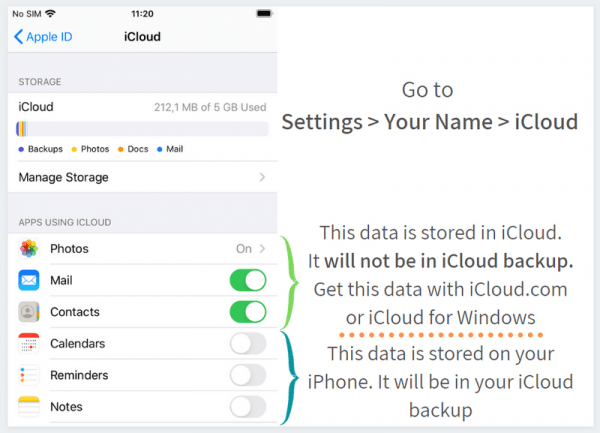Image resolution: width=600 pixels, height=433 pixels.
Task: Click the Mail blue legend dot
Action: (160, 149)
